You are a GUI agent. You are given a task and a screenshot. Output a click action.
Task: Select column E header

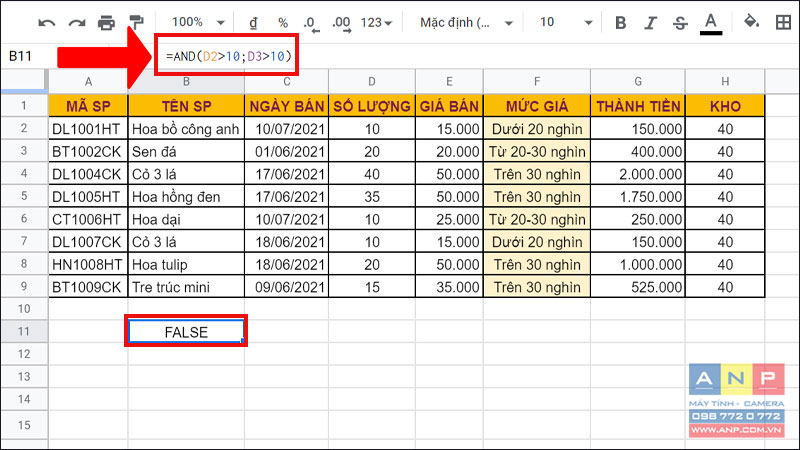point(449,82)
